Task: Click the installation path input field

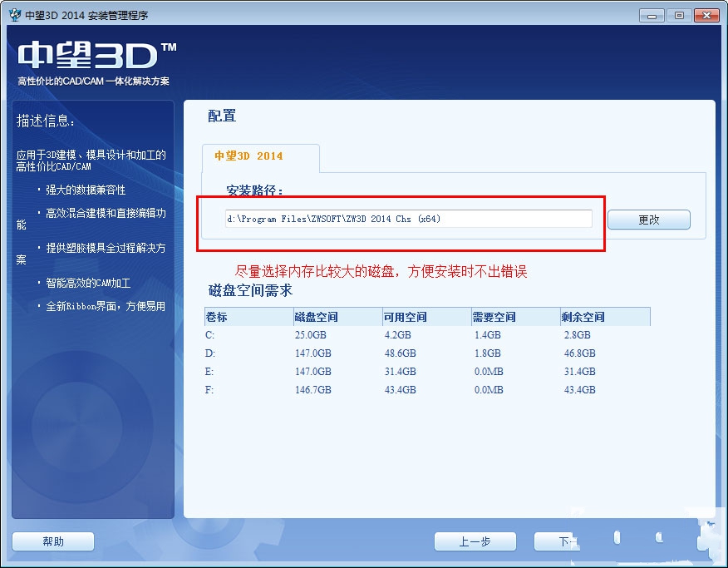Action: pos(409,219)
